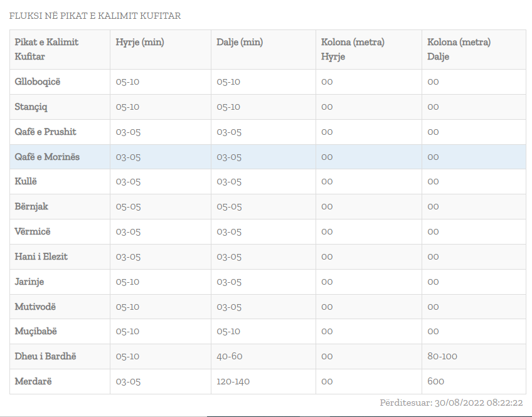Click the Hyrje (min) column header
Screen dimensions: 532x417
140,43
